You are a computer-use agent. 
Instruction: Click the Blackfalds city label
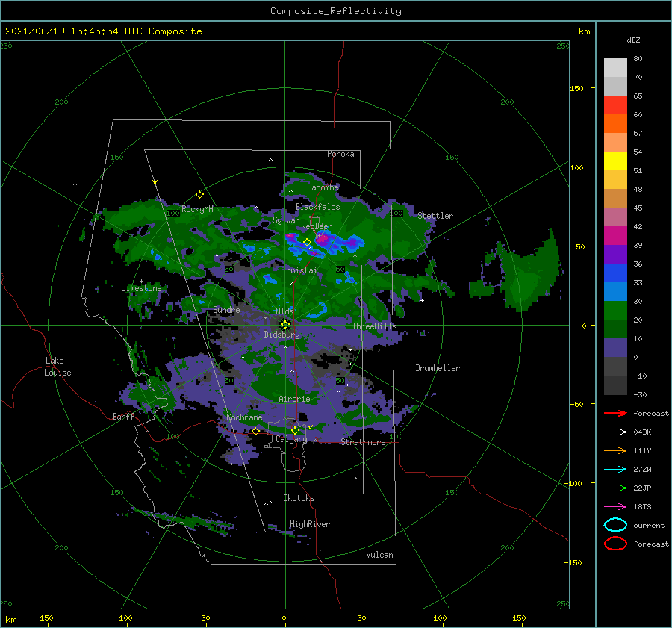(317, 207)
